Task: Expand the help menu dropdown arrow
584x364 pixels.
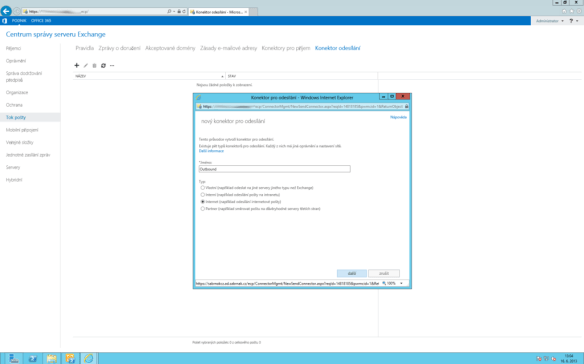Action: tap(577, 21)
